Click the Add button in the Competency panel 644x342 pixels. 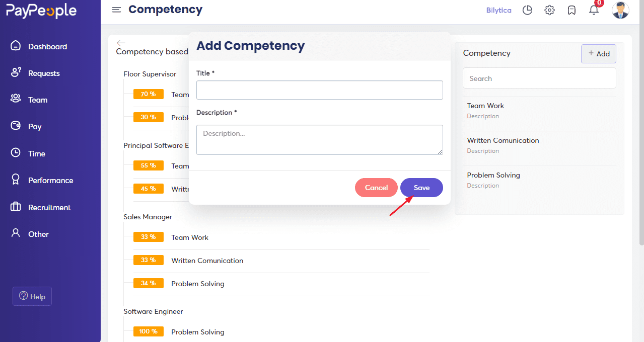click(x=599, y=54)
